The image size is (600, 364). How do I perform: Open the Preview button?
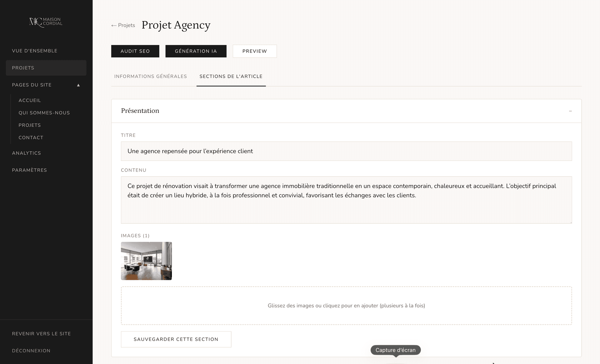[x=254, y=51]
